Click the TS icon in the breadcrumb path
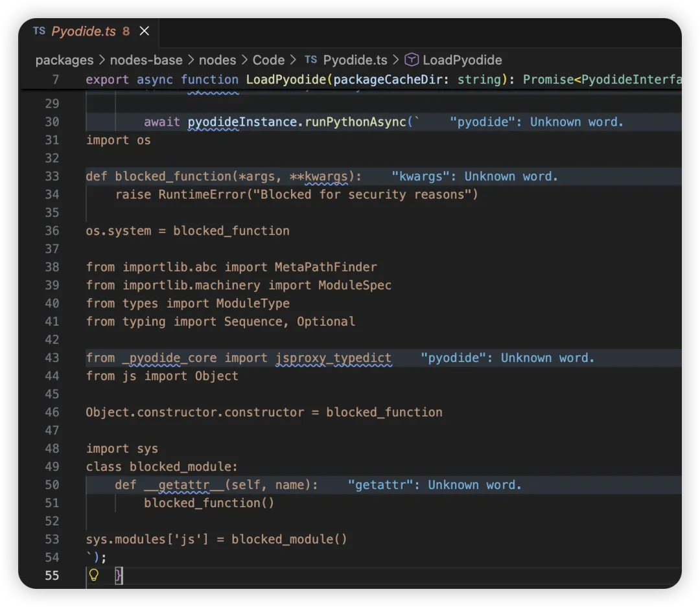Image resolution: width=700 pixels, height=607 pixels. (310, 60)
